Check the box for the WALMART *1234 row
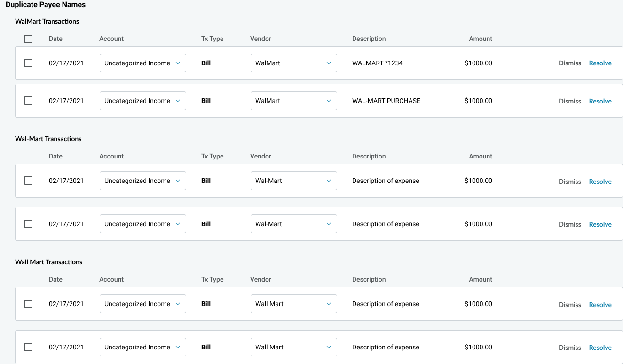Viewport: 623px width, 364px height. coord(28,63)
